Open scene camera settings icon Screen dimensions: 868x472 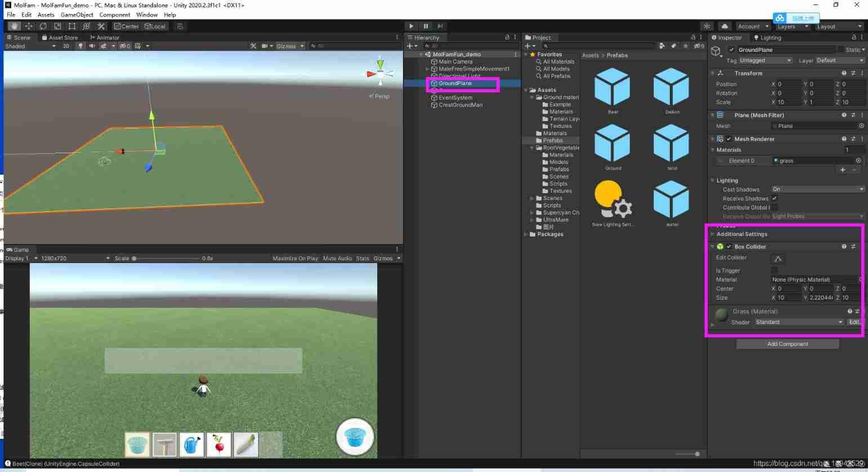point(266,46)
